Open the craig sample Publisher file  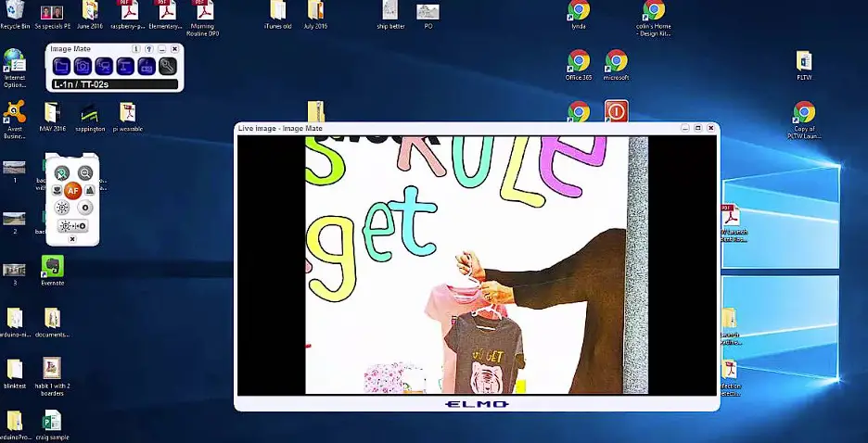pyautogui.click(x=53, y=424)
